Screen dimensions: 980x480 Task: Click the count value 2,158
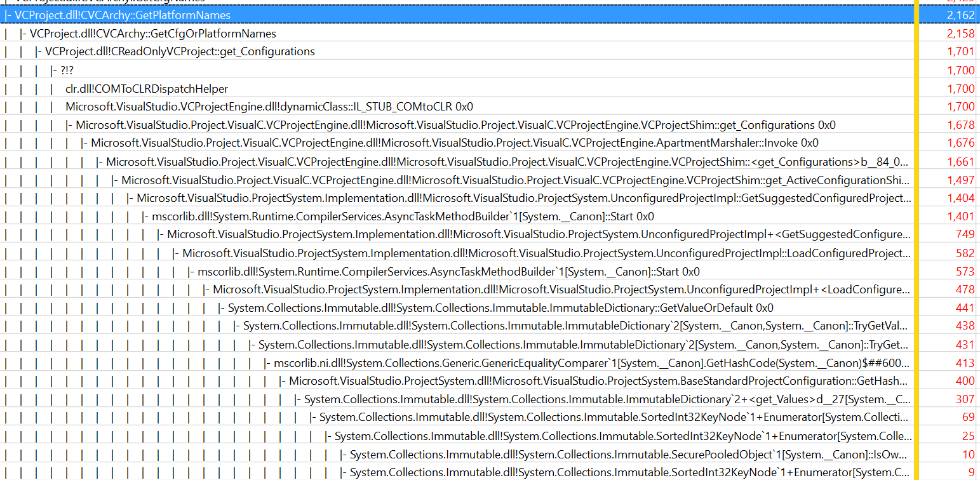coord(960,33)
